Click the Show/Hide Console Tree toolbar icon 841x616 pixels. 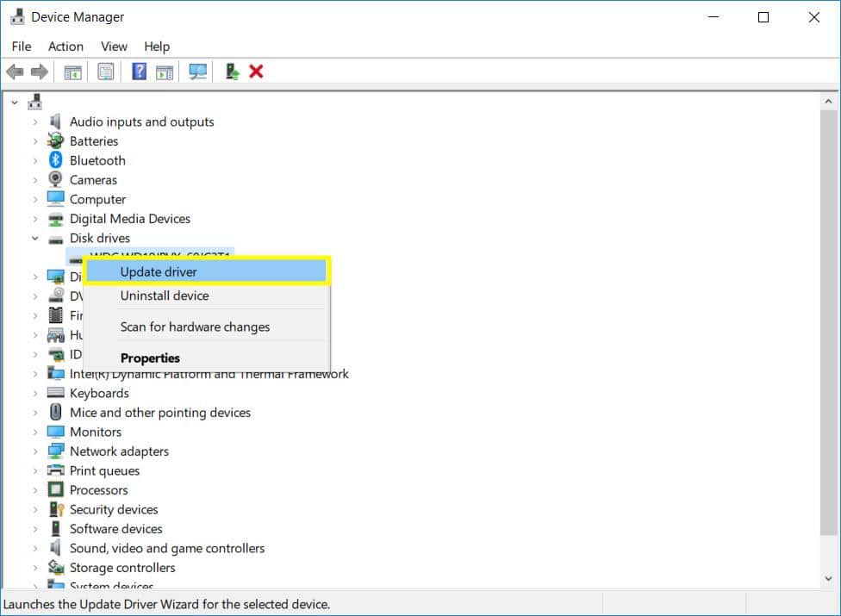pyautogui.click(x=72, y=72)
